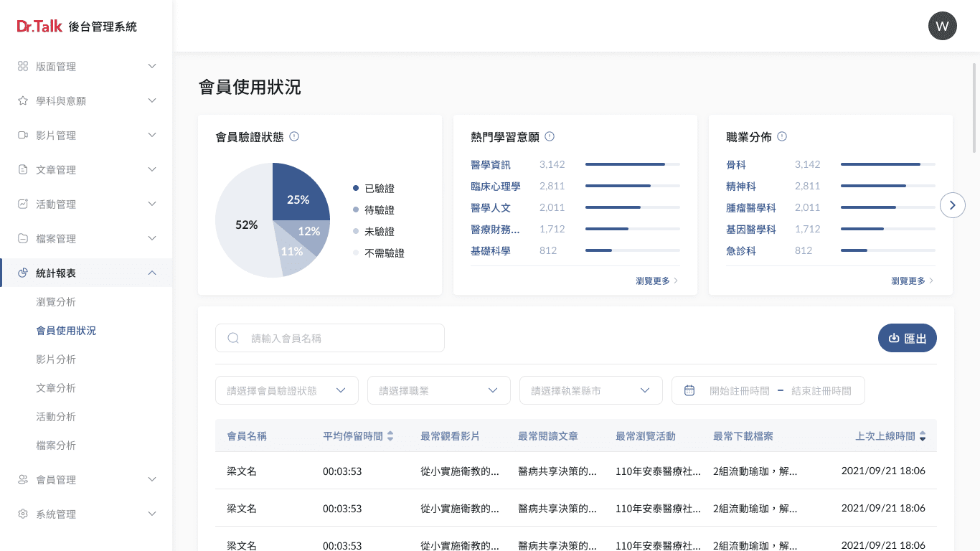Screen dimensions: 980x551
Task: Click info icon beside 會員驗證狀態 title
Action: point(294,136)
